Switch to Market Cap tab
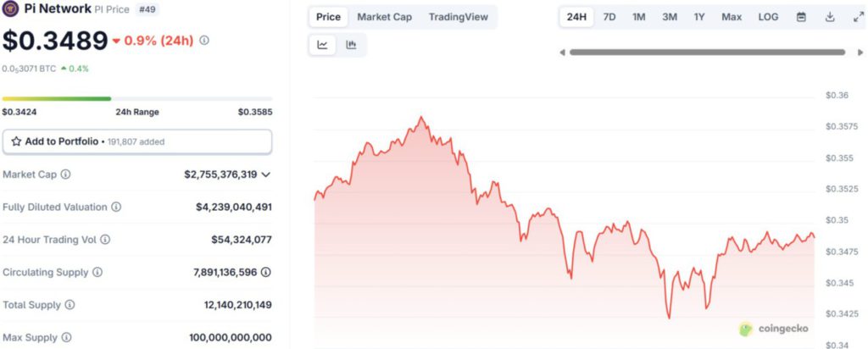Screen dimensions: 868x349 click(x=384, y=17)
